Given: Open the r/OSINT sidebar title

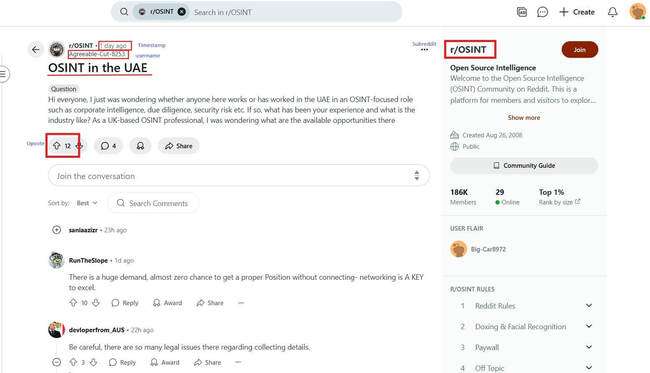Looking at the screenshot, I should point(468,49).
